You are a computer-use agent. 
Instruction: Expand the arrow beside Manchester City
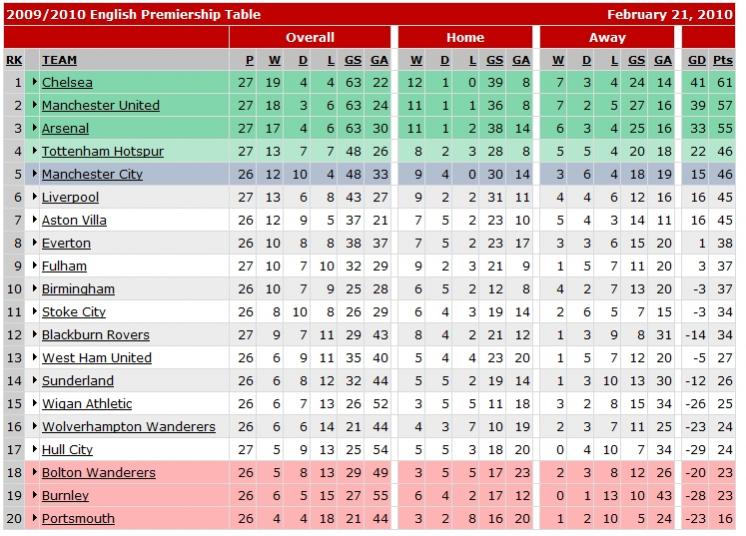(x=35, y=175)
